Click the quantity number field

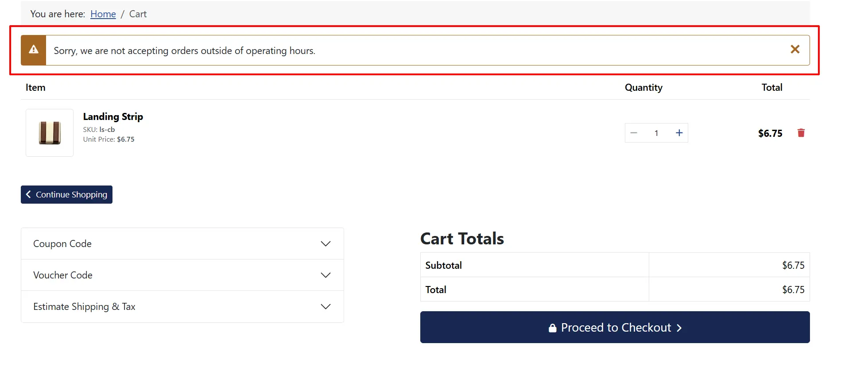coord(656,133)
